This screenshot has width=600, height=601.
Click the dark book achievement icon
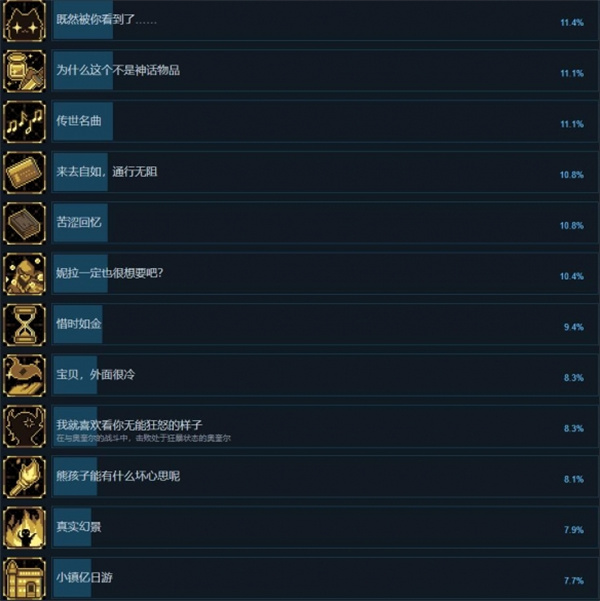click(x=24, y=223)
